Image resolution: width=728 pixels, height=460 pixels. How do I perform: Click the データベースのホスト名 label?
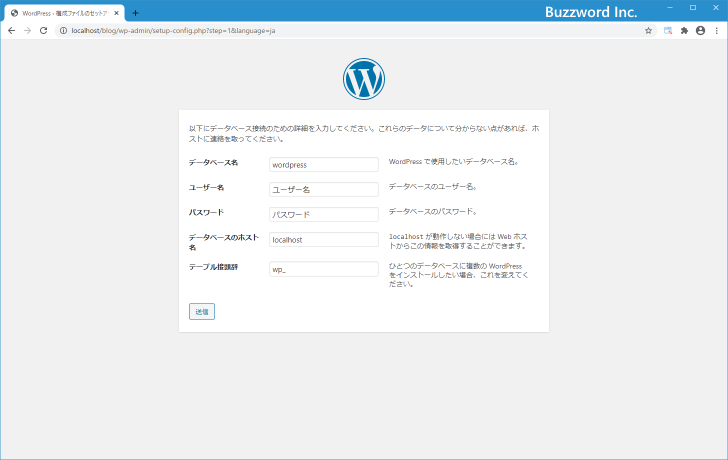(223, 242)
